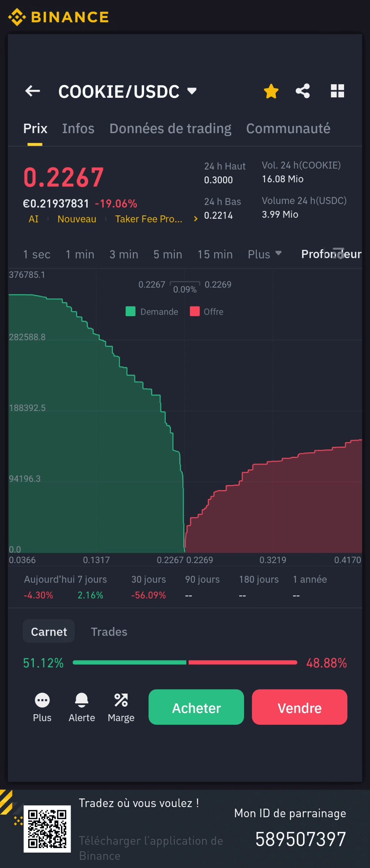370x868 pixels.
Task: Click the current price 0.2267
Action: (x=63, y=177)
